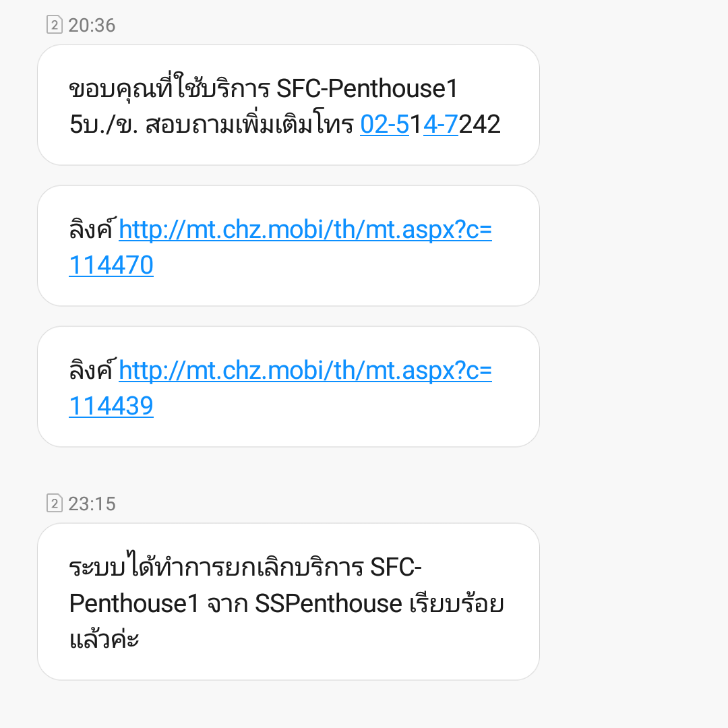
Task: Click the SIM 2 icon beside 20:36
Action: 55,25
